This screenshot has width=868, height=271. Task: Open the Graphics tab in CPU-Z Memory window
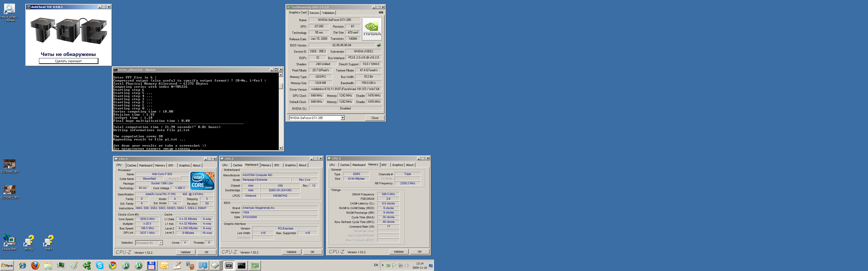coord(397,165)
